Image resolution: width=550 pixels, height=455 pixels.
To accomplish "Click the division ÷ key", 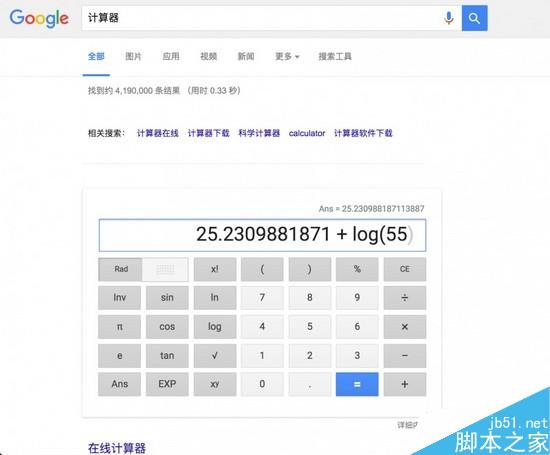I will (405, 298).
